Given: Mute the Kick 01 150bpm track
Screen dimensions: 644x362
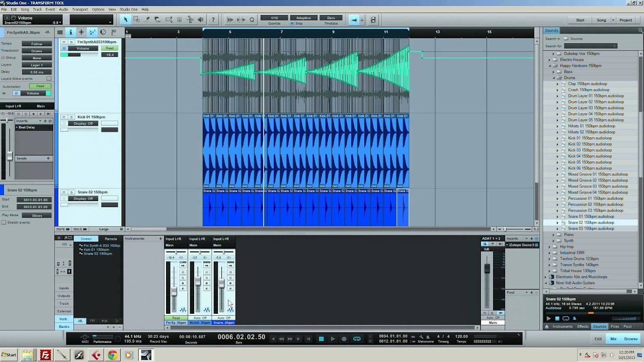Looking at the screenshot, I should 64,117.
